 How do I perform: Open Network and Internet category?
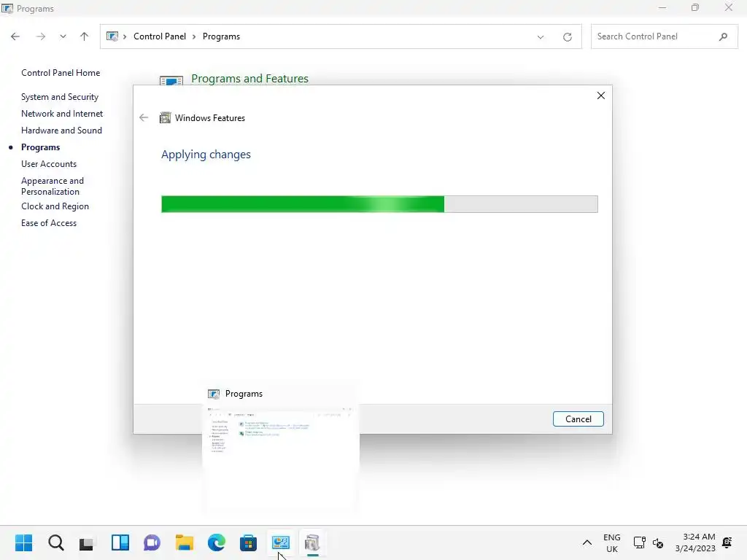(62, 113)
